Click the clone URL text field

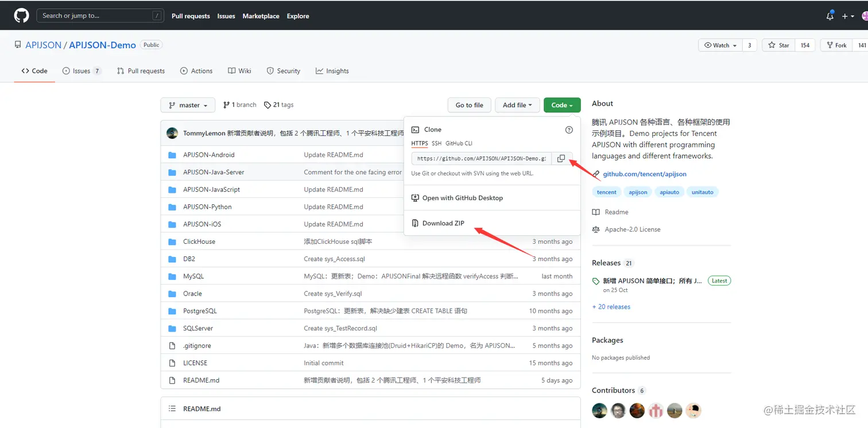(x=482, y=158)
